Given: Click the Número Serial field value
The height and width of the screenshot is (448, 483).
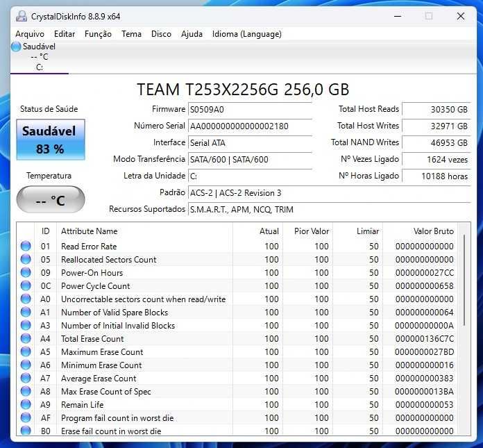Looking at the screenshot, I should [x=250, y=126].
